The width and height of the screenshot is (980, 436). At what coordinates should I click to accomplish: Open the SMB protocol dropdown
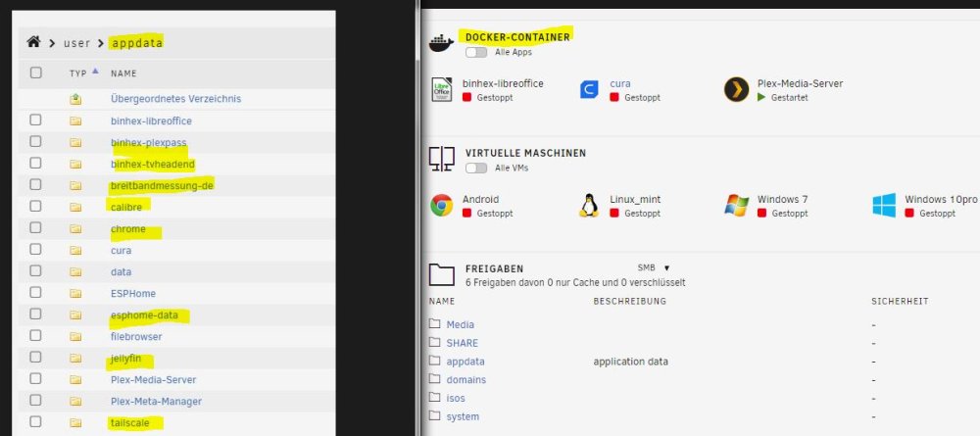tap(654, 268)
